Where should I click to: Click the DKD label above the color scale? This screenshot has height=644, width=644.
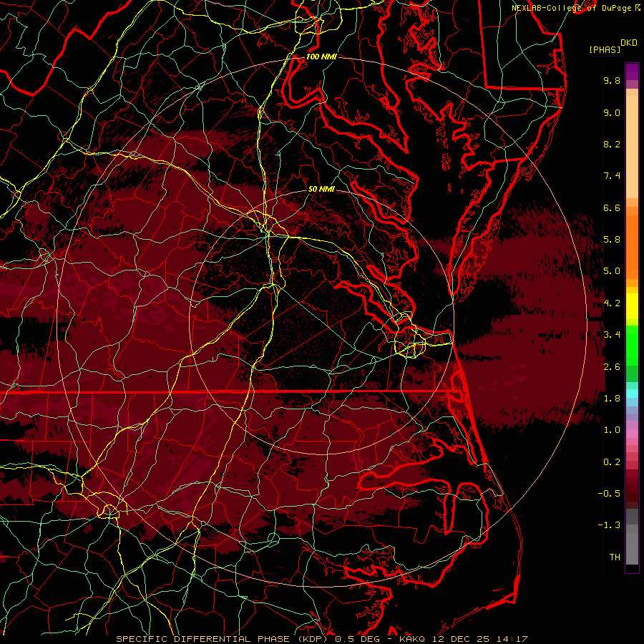tap(629, 43)
